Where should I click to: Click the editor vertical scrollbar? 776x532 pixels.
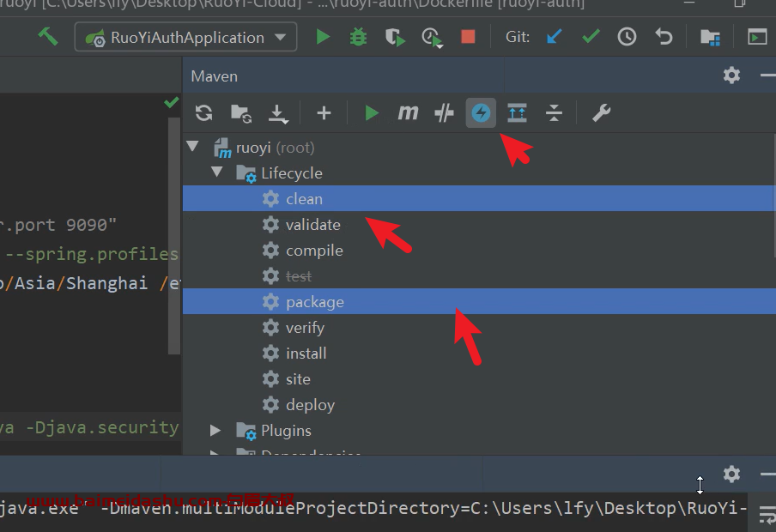[173, 236]
